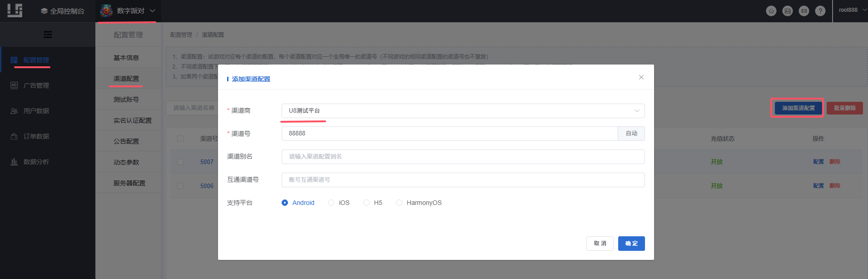Open the news document icon in top bar
This screenshot has height=279, width=868.
[788, 11]
